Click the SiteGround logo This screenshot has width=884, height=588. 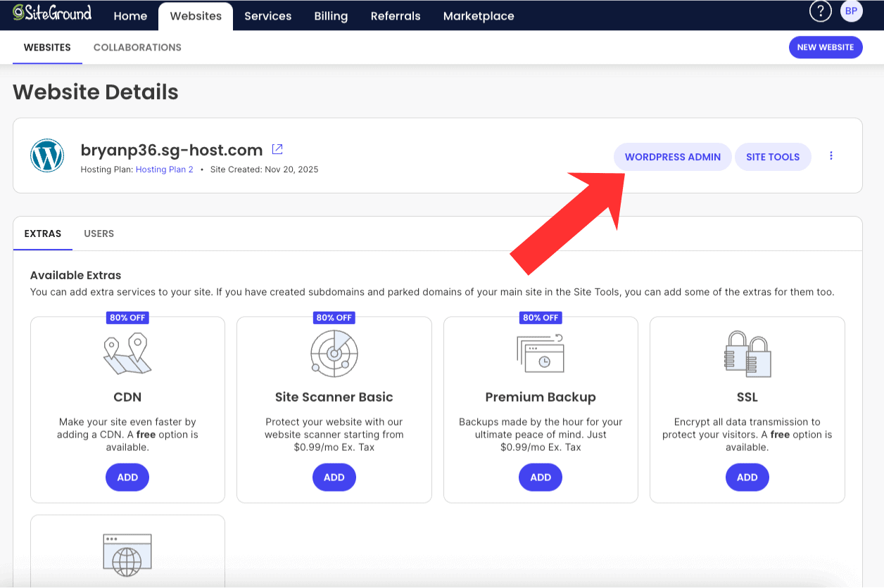[x=53, y=13]
